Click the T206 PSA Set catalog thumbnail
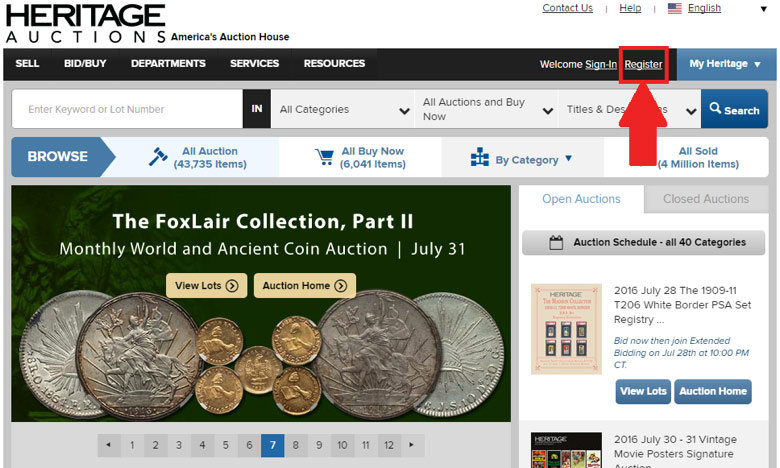Image resolution: width=780 pixels, height=468 pixels. pyautogui.click(x=566, y=329)
